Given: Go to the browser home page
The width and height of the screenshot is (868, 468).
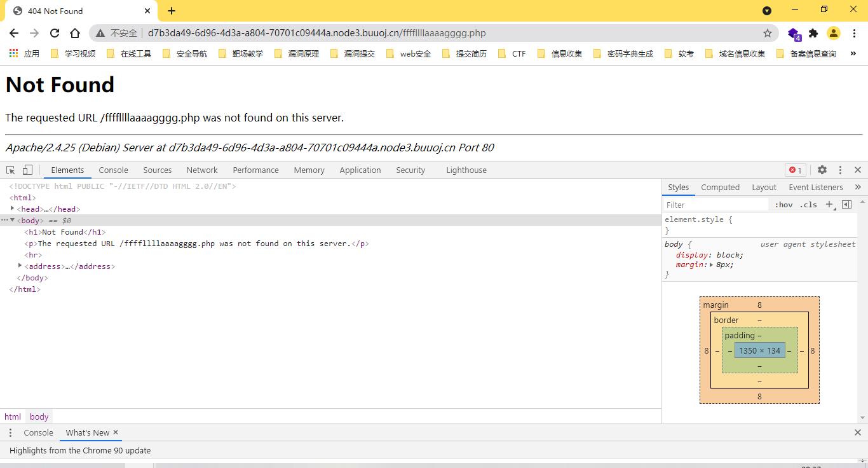Looking at the screenshot, I should 75,33.
